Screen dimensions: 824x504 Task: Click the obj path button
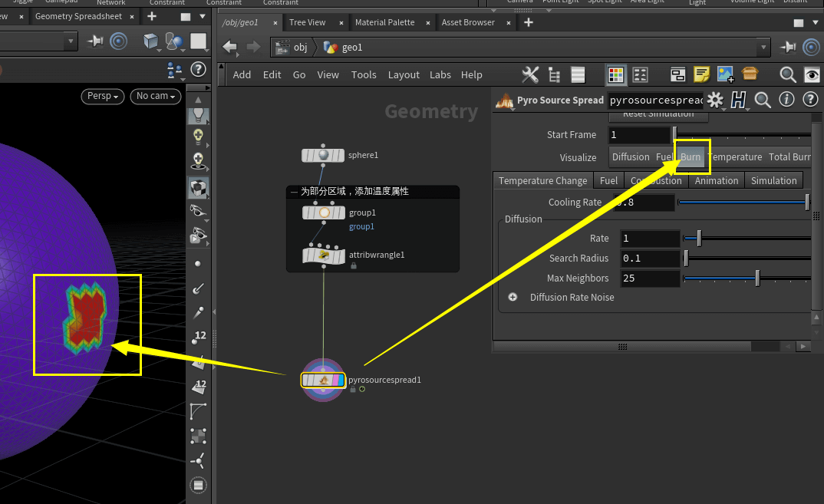(293, 48)
